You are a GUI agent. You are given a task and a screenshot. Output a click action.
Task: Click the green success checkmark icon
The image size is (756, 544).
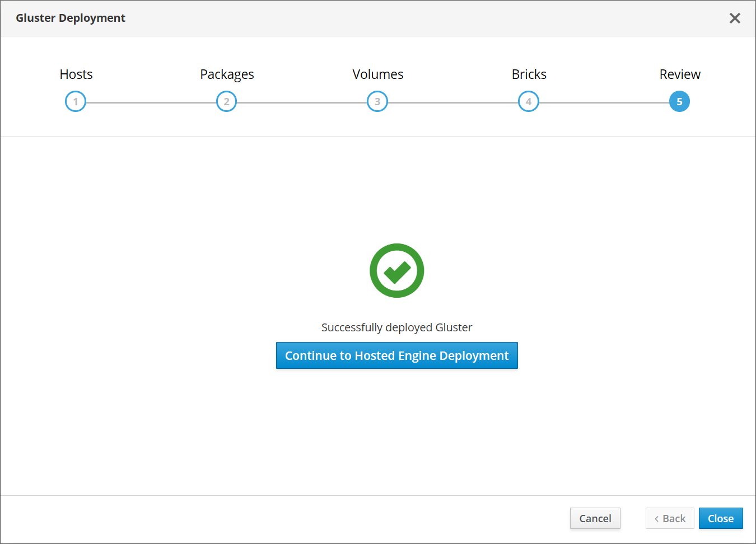point(397,271)
